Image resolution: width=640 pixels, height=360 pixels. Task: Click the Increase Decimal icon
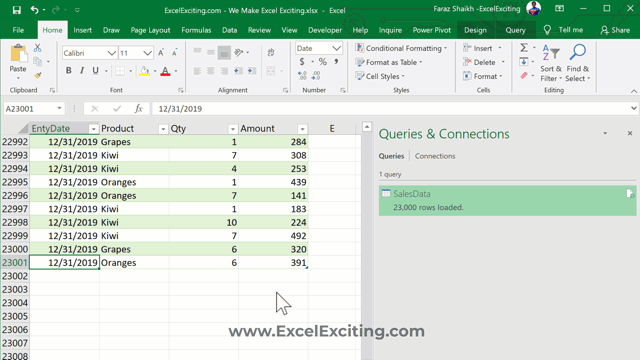pos(302,76)
